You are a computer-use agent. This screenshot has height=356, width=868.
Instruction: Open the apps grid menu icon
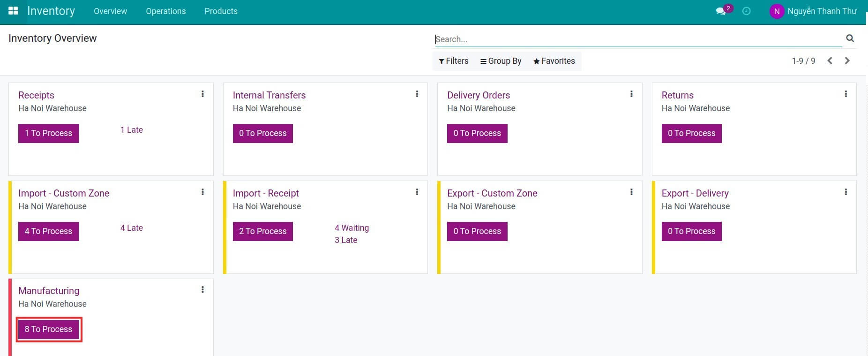(13, 11)
